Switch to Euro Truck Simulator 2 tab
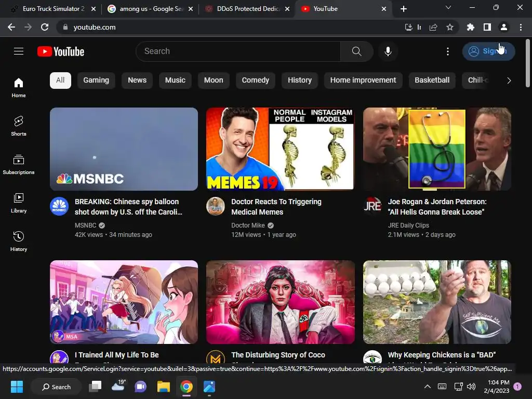The image size is (532, 399). pos(54,9)
